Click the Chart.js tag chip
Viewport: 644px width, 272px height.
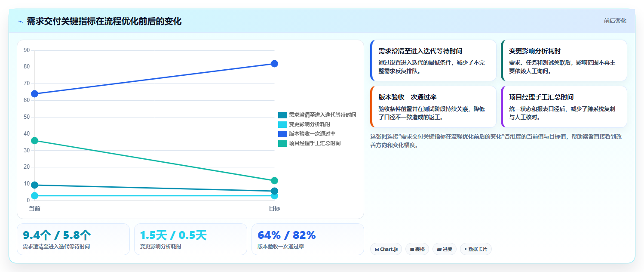click(386, 249)
